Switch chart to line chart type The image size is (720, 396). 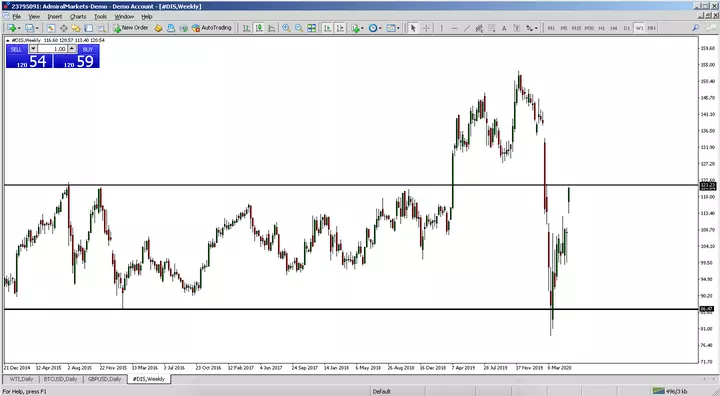coord(272,28)
